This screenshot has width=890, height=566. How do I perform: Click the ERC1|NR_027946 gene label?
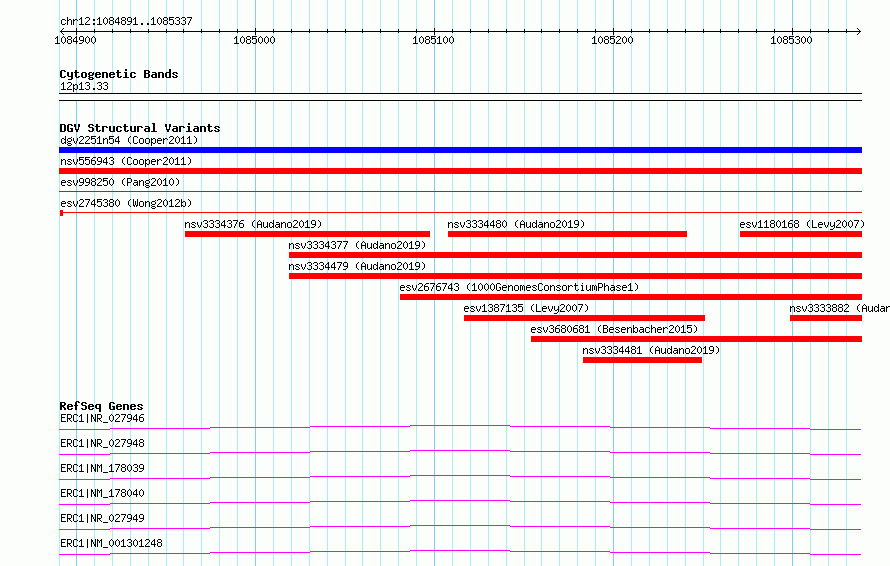point(102,418)
